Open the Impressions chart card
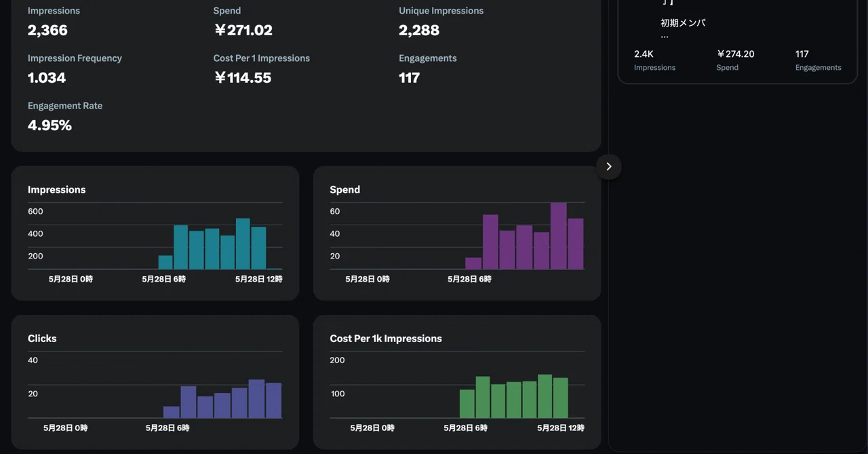Screen dimensions: 868x454 click(155, 233)
